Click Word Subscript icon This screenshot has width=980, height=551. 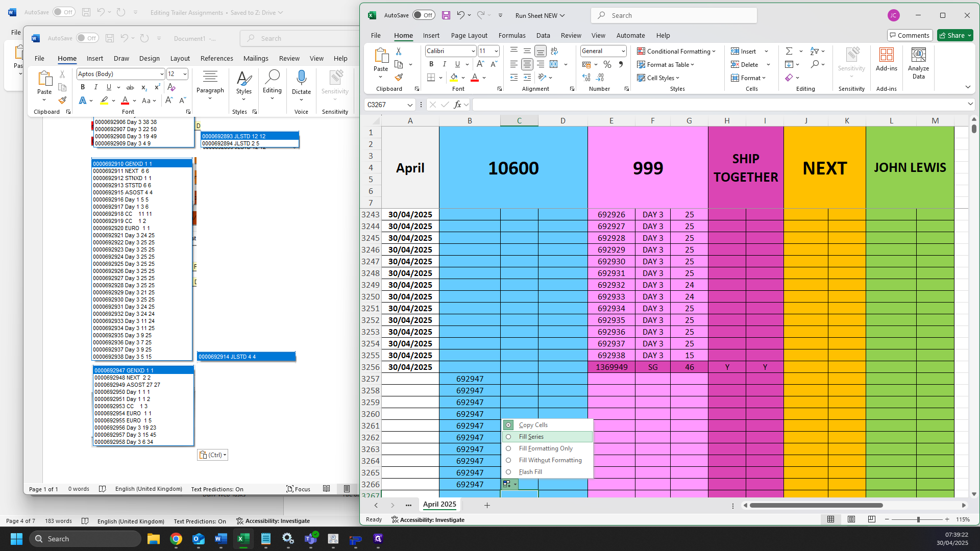click(144, 87)
